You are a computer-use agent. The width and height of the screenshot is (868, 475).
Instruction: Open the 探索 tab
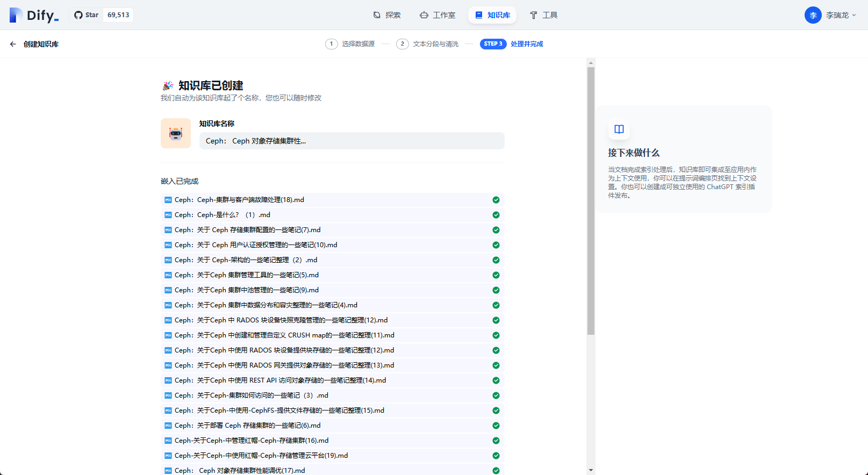coord(387,15)
